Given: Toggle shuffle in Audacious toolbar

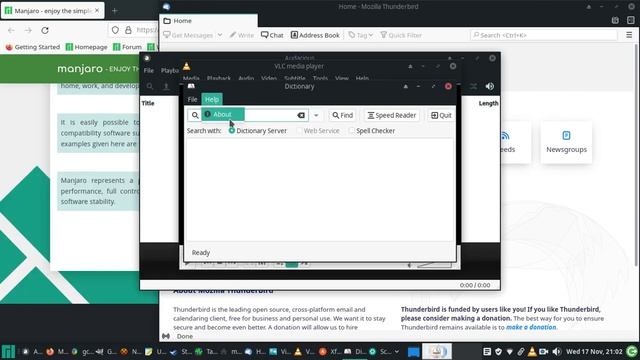Looking at the screenshot, I should (x=473, y=87).
